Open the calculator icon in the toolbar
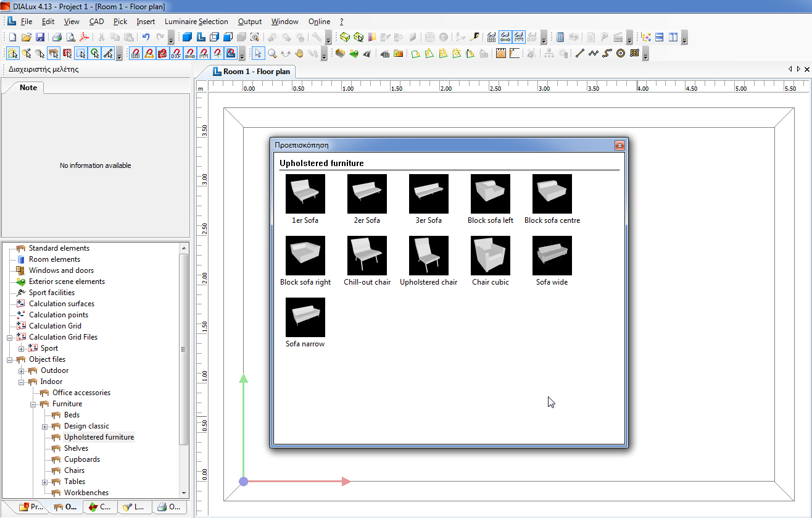The width and height of the screenshot is (812, 518). click(x=560, y=37)
